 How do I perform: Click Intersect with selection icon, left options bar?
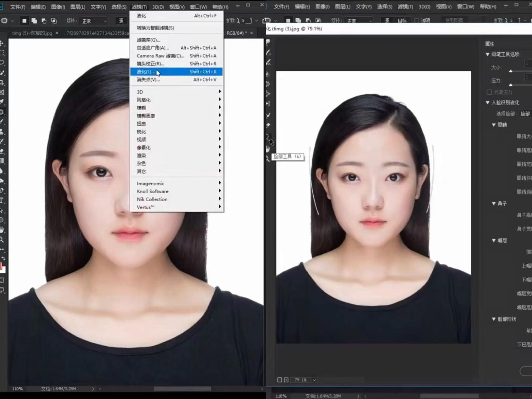pyautogui.click(x=54, y=21)
